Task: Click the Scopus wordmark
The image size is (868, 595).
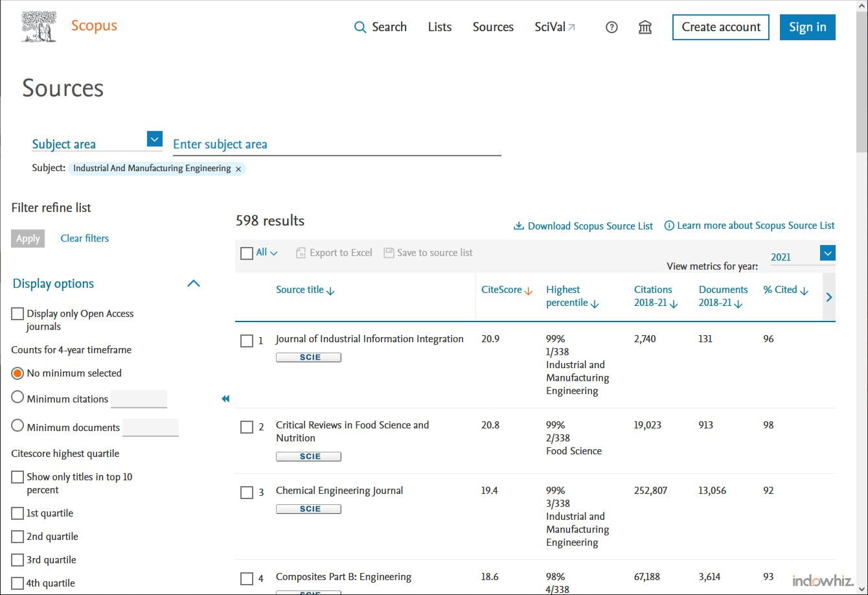Action: (94, 26)
